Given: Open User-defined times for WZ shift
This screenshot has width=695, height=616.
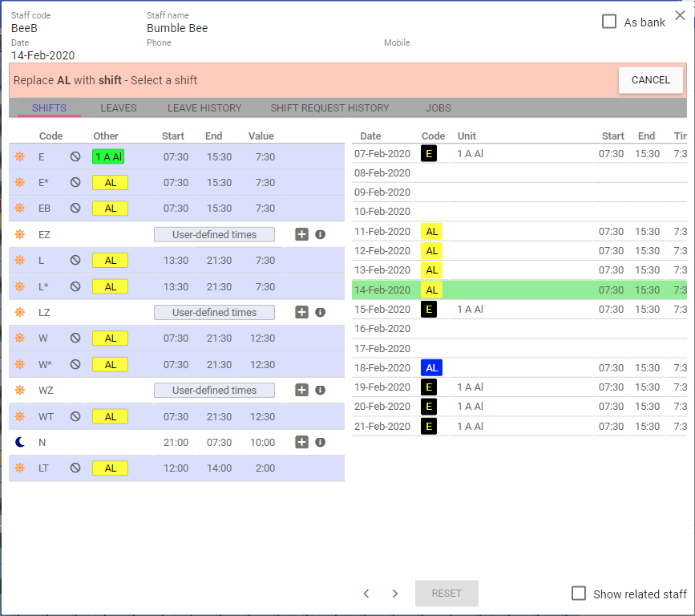Looking at the screenshot, I should coord(214,391).
